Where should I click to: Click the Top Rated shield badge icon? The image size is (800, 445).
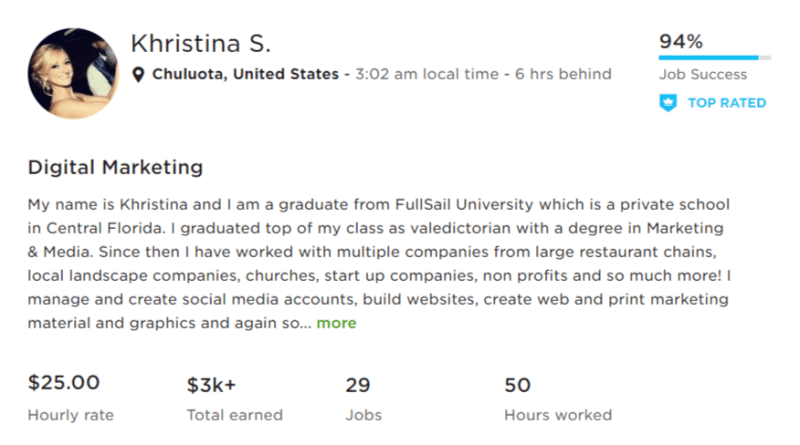[668, 103]
